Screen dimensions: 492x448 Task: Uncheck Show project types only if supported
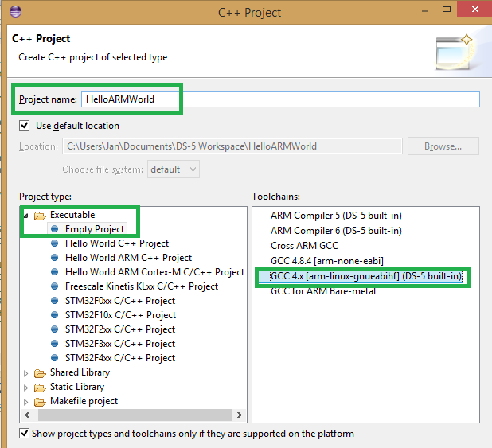pyautogui.click(x=25, y=434)
